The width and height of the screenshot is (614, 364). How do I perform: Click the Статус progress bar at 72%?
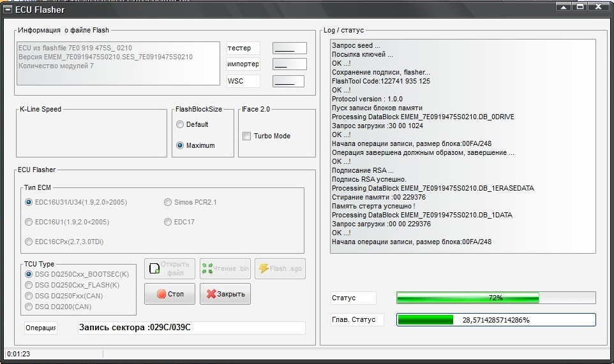coord(496,298)
